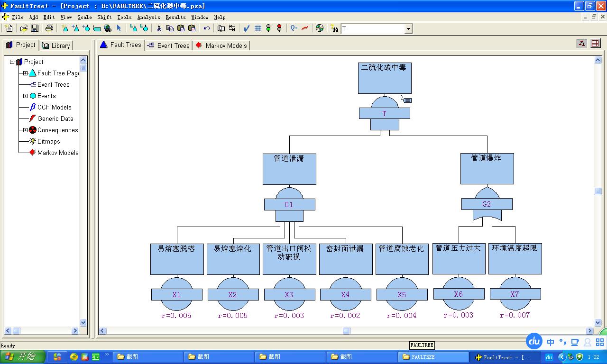Click the Copy toolbar icon
The height and width of the screenshot is (364, 607).
(170, 28)
